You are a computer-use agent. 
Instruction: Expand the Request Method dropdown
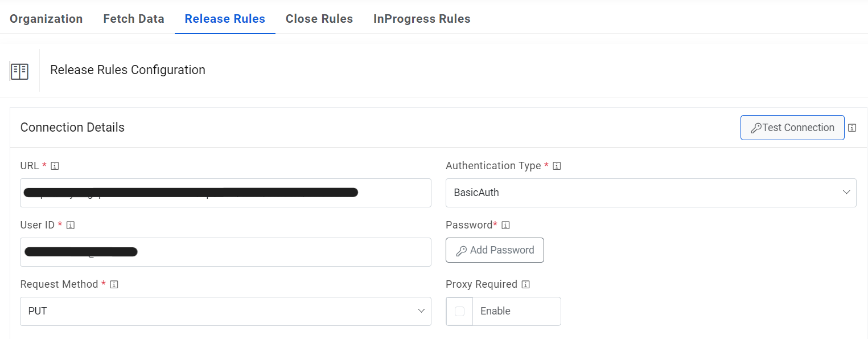225,311
